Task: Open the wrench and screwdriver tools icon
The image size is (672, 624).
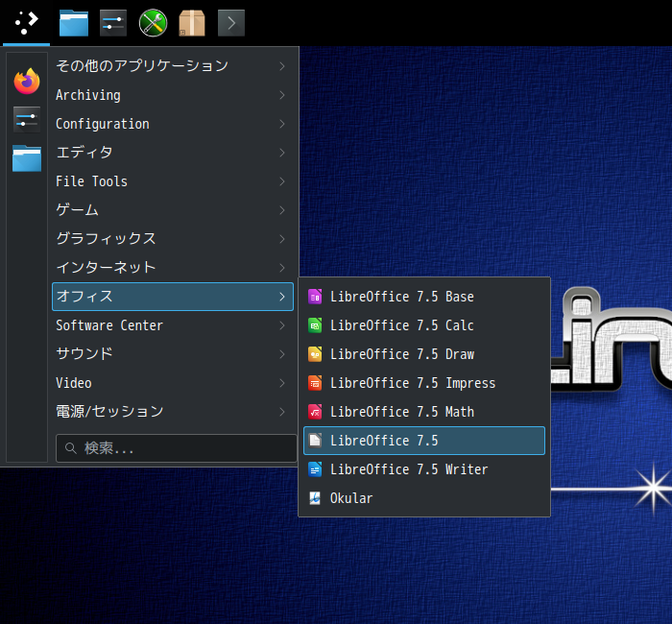Action: tap(153, 23)
